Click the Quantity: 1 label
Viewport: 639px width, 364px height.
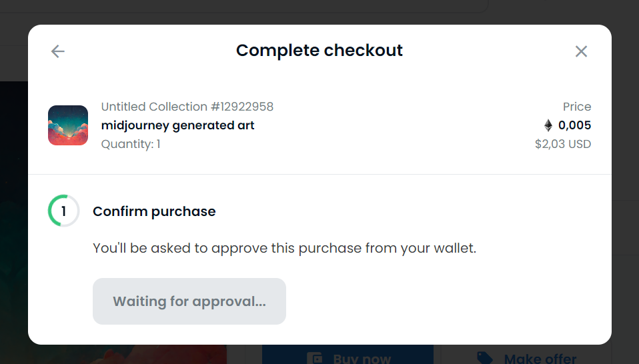tap(131, 144)
